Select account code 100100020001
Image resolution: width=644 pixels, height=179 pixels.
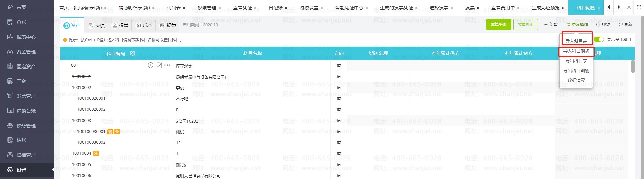91,98
